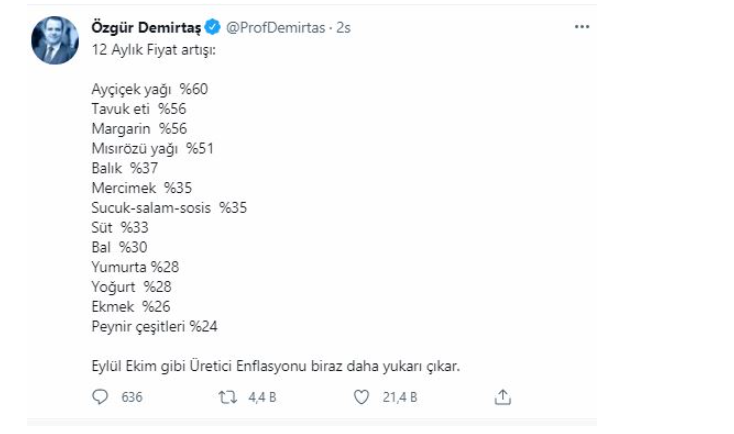Click the Özgür Demirtaş display name
This screenshot has width=734, height=434.
tap(144, 28)
